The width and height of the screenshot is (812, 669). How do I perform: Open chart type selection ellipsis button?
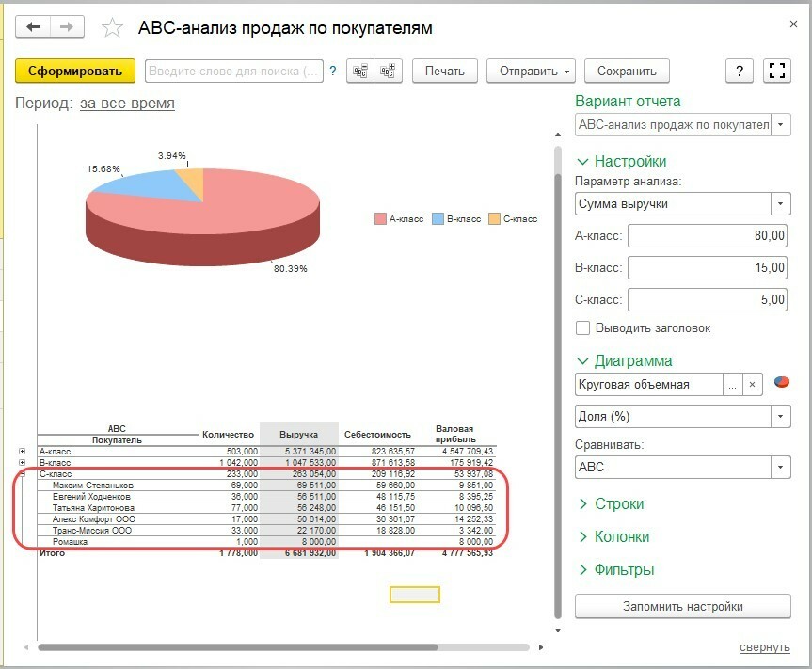(732, 385)
